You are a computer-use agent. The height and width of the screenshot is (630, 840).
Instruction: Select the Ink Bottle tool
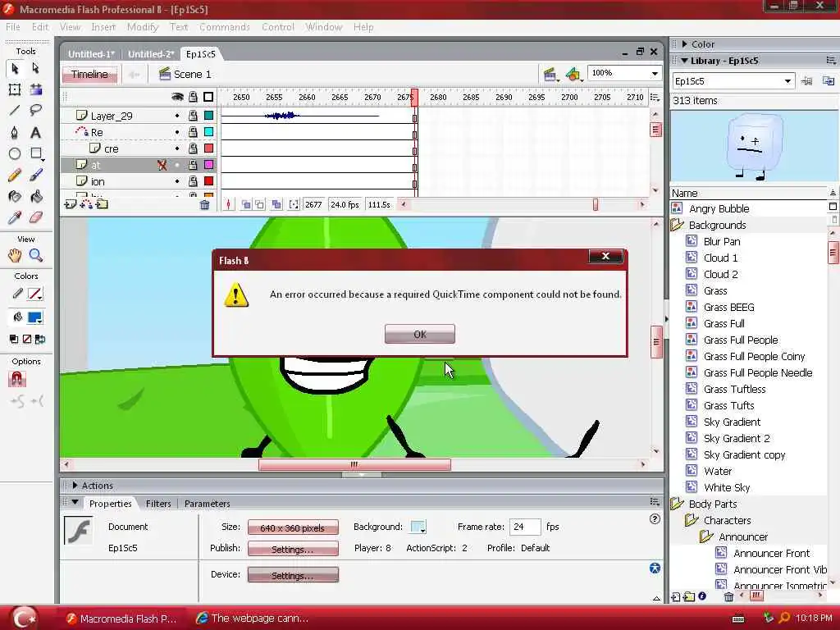[x=15, y=197]
